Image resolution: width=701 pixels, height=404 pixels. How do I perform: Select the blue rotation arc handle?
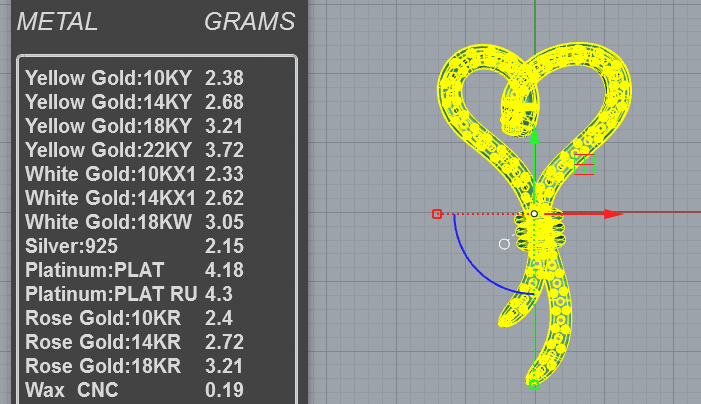point(483,264)
